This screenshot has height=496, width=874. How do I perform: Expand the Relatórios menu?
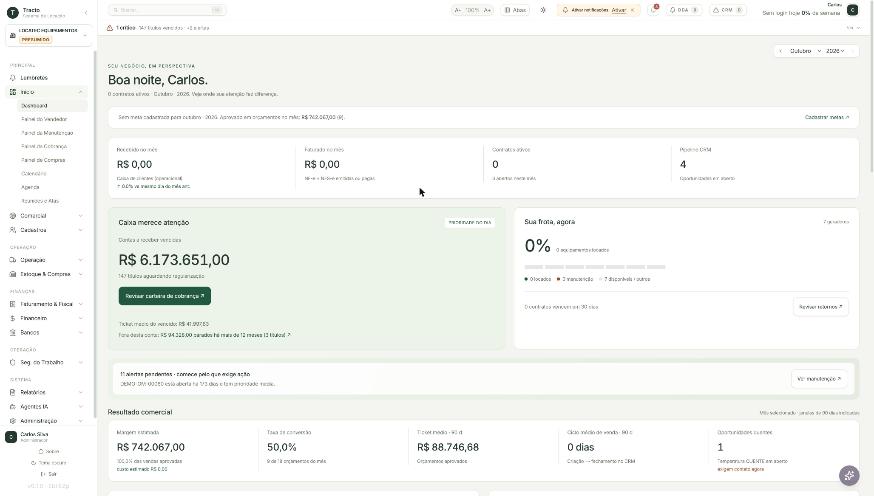point(80,392)
